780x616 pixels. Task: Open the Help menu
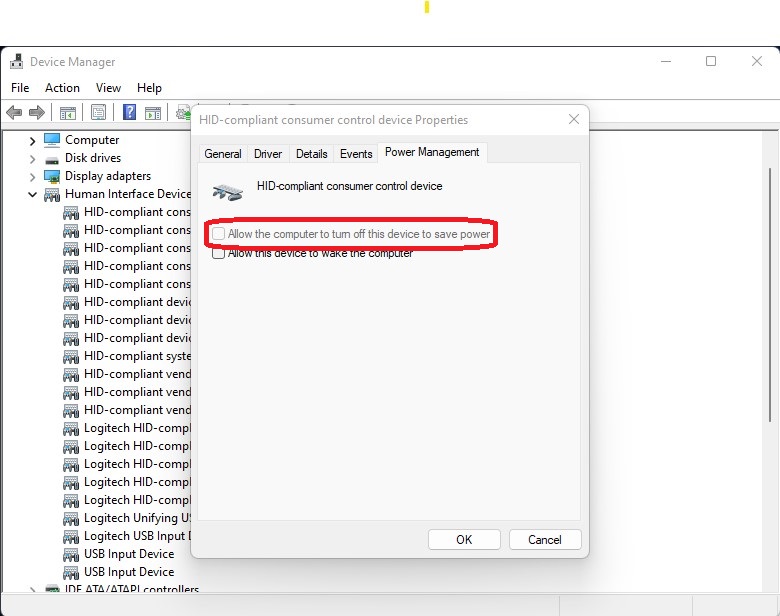pos(149,88)
